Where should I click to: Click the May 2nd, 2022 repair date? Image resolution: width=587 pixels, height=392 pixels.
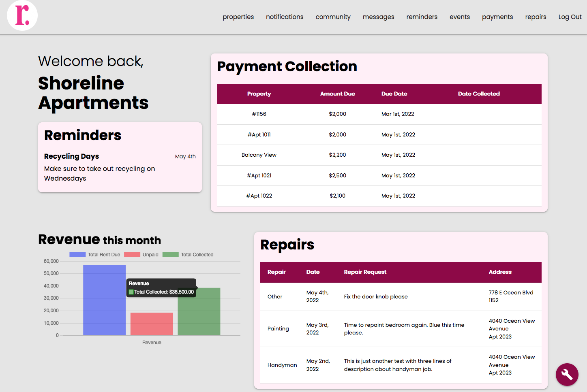[x=318, y=365]
